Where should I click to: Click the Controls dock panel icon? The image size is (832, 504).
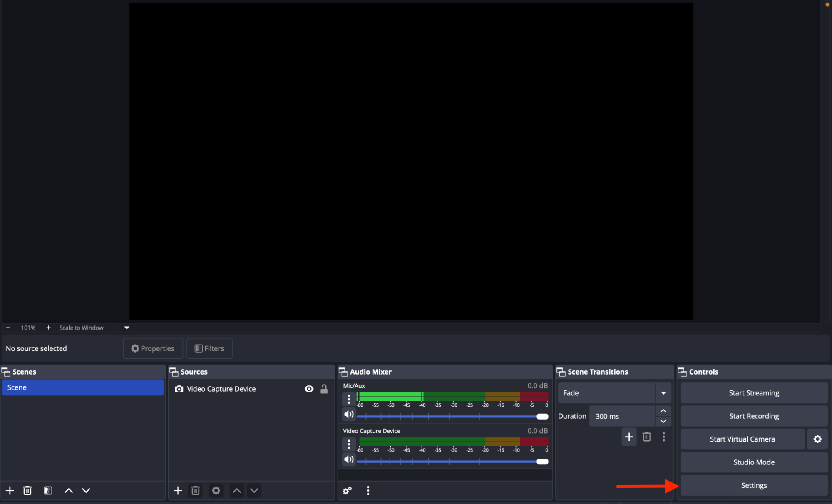[683, 372]
